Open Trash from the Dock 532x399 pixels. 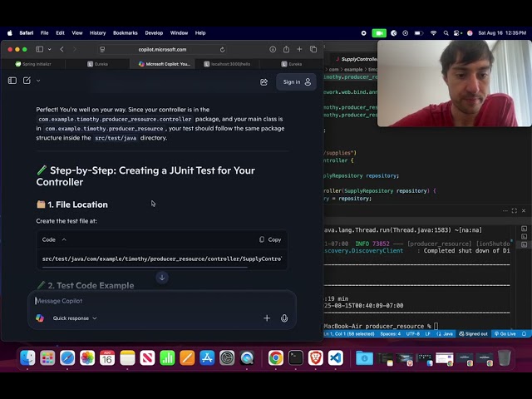click(x=505, y=358)
